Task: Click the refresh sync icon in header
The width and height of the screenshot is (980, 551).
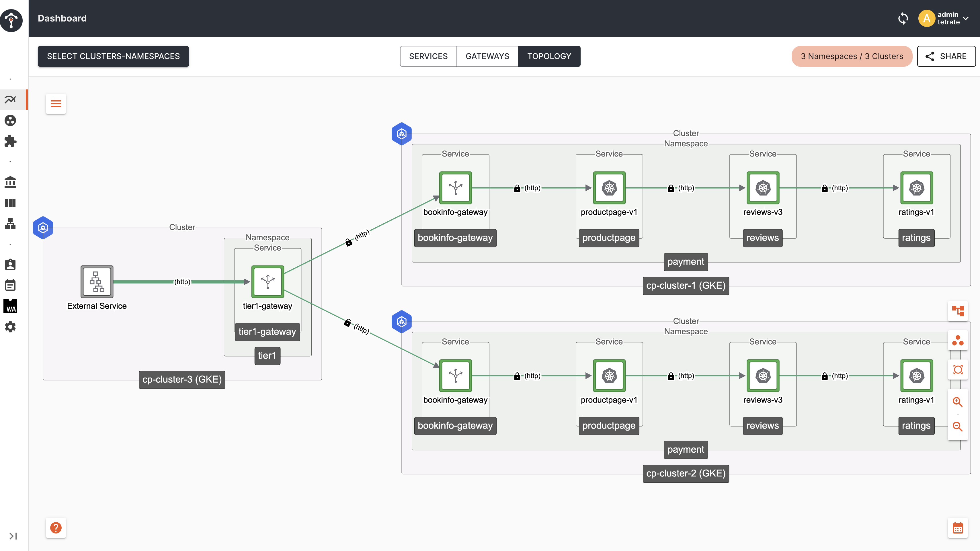Action: tap(903, 18)
